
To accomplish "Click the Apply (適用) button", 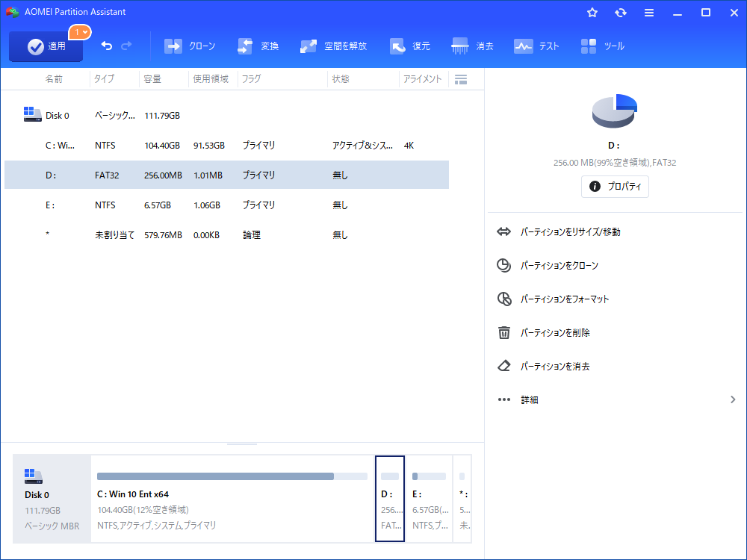I will click(x=46, y=46).
